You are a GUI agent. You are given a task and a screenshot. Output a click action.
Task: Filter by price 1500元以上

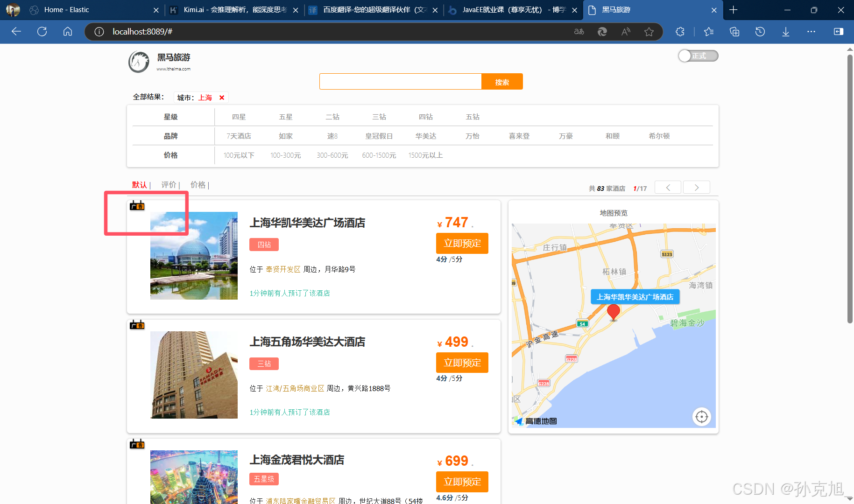pyautogui.click(x=426, y=155)
